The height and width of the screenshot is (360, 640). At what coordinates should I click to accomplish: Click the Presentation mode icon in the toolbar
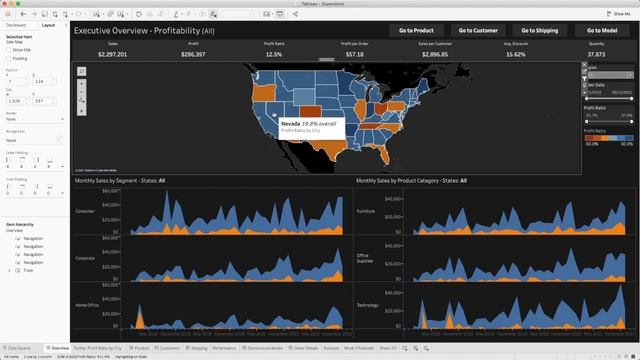pyautogui.click(x=280, y=14)
